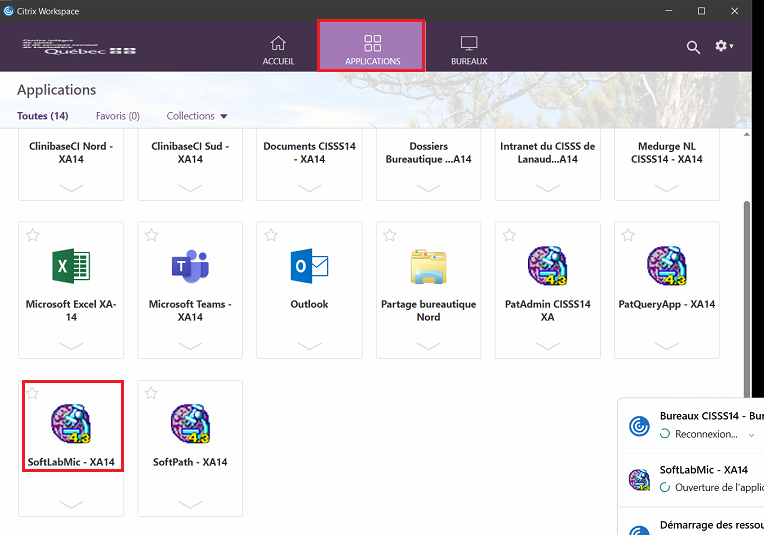This screenshot has width=764, height=535.
Task: Close the Citrix Workspace window
Action: coord(735,11)
